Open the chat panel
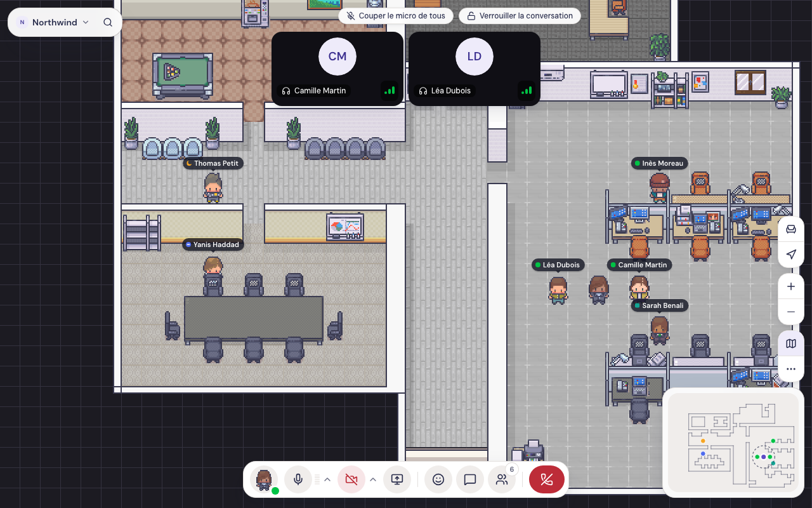The height and width of the screenshot is (508, 812). point(470,479)
